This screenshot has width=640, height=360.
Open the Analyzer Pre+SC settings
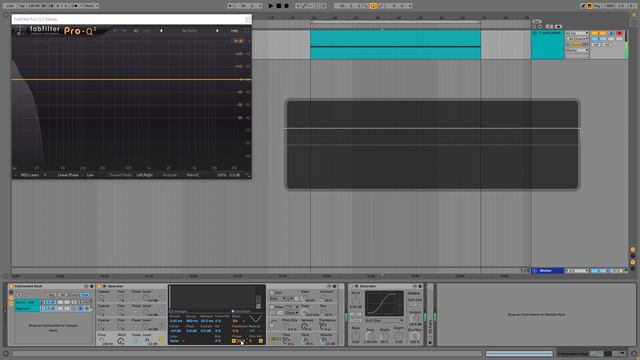coord(193,175)
